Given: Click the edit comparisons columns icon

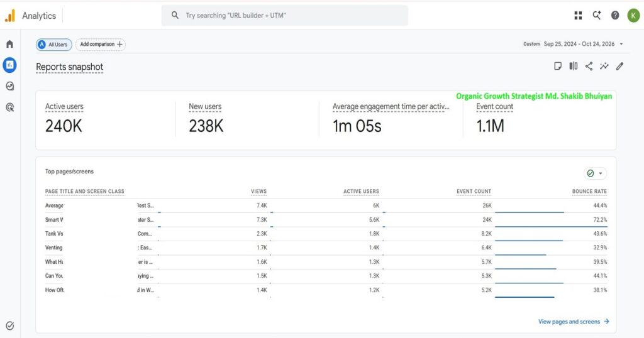Looking at the screenshot, I should [x=574, y=66].
